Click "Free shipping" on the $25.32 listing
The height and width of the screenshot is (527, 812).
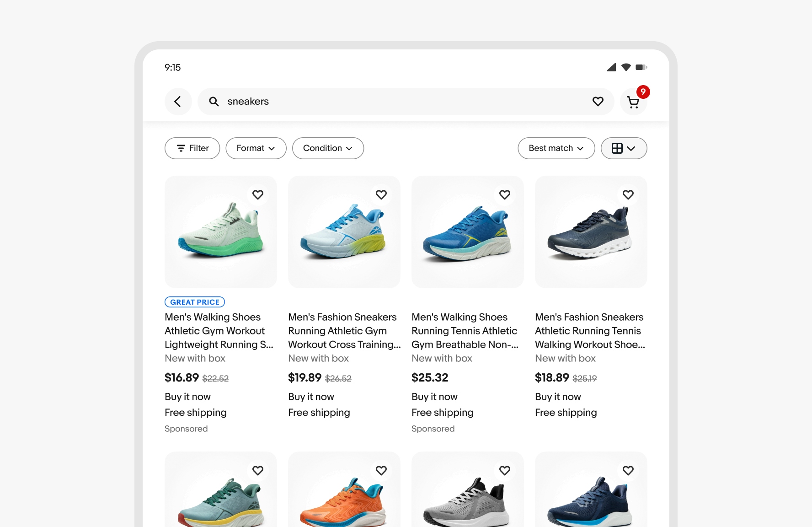(443, 413)
